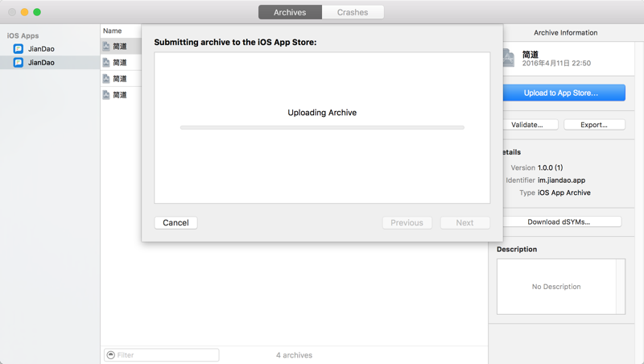Click the Description box scrollbar
The width and height of the screenshot is (644, 364).
(x=621, y=287)
